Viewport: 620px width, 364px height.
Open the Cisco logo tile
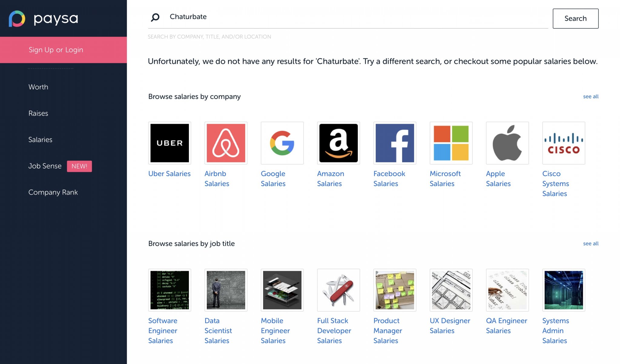[x=564, y=143]
